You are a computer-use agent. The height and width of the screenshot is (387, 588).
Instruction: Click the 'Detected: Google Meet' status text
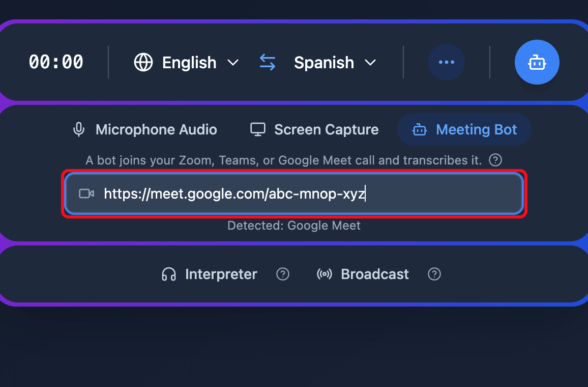(x=294, y=226)
